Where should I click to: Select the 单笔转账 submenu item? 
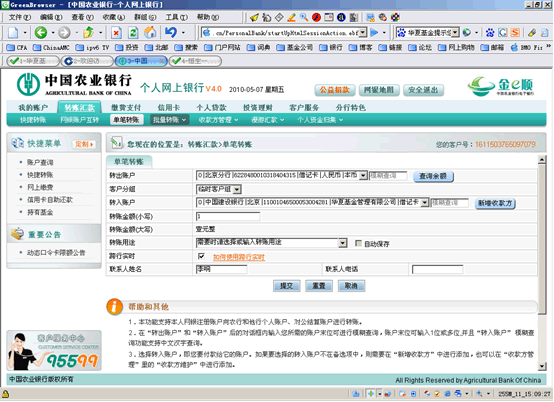126,120
